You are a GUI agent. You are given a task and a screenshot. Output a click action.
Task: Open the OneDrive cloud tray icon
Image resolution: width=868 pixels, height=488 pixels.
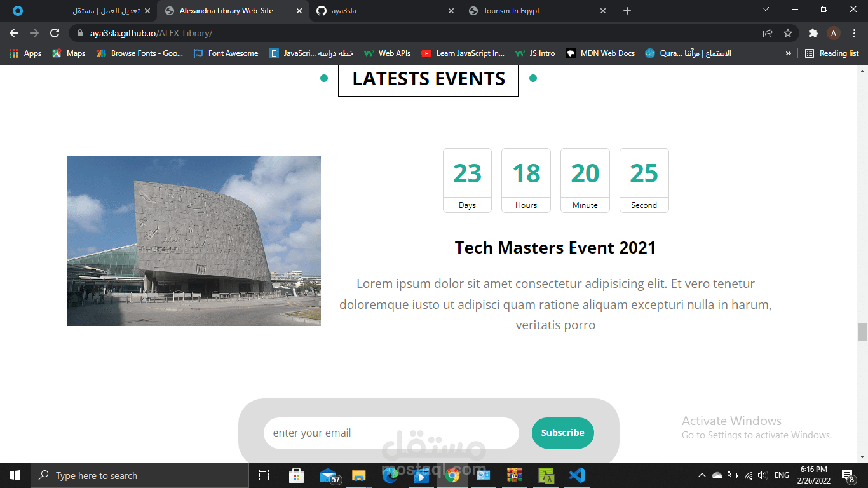point(717,475)
